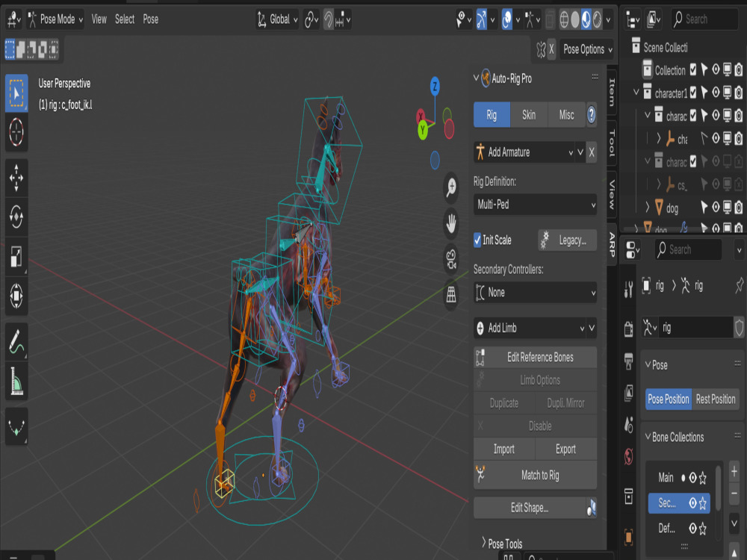747x560 pixels.
Task: Open the Add Armature dropdown
Action: 524,152
